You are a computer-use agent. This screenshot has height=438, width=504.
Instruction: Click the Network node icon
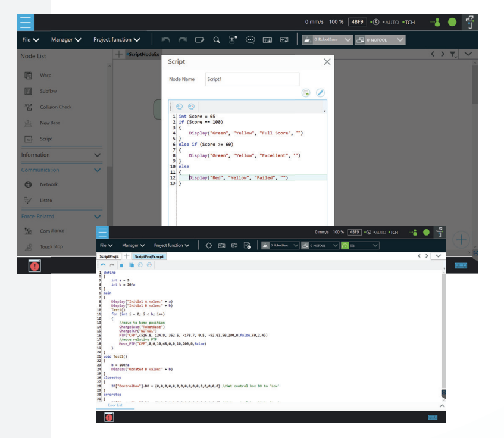pyautogui.click(x=28, y=184)
